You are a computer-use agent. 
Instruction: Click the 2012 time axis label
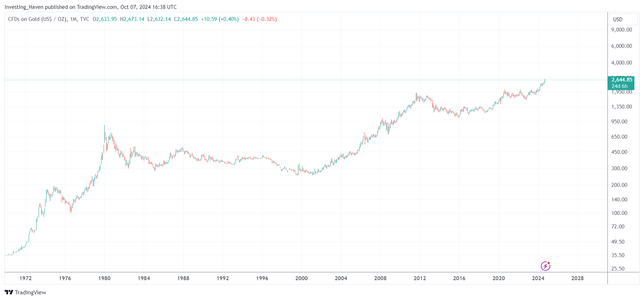(x=420, y=278)
